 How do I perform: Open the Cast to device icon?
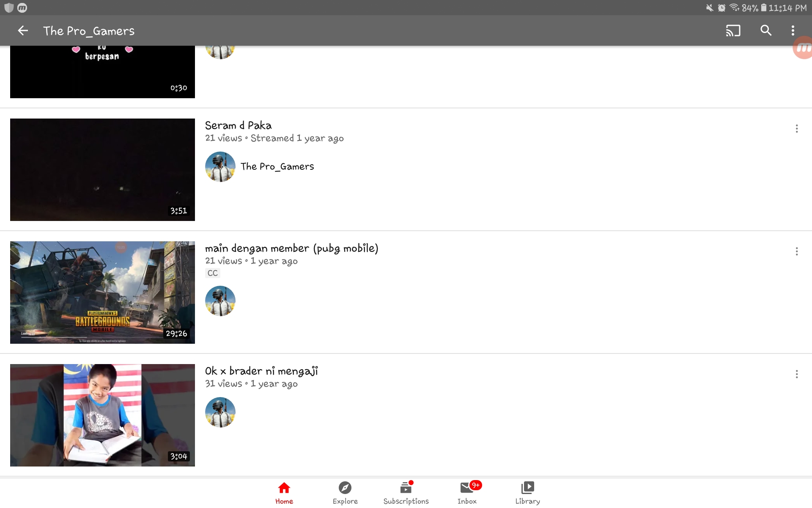pyautogui.click(x=733, y=30)
